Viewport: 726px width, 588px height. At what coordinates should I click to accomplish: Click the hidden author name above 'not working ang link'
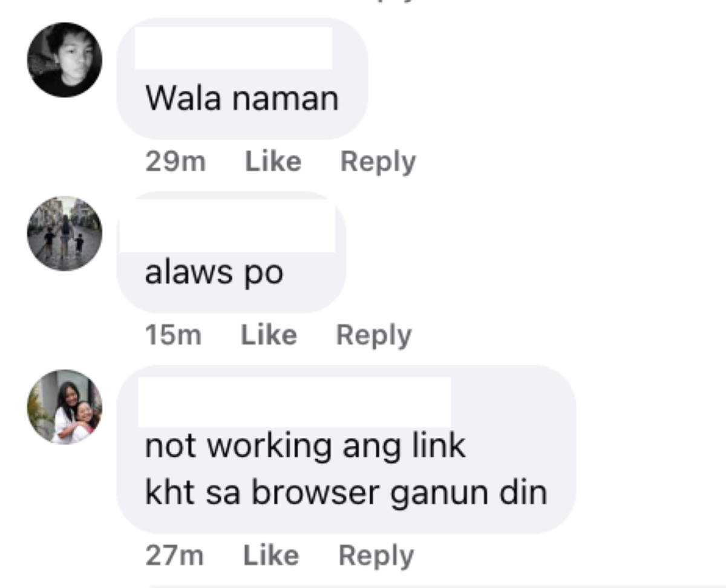[295, 402]
